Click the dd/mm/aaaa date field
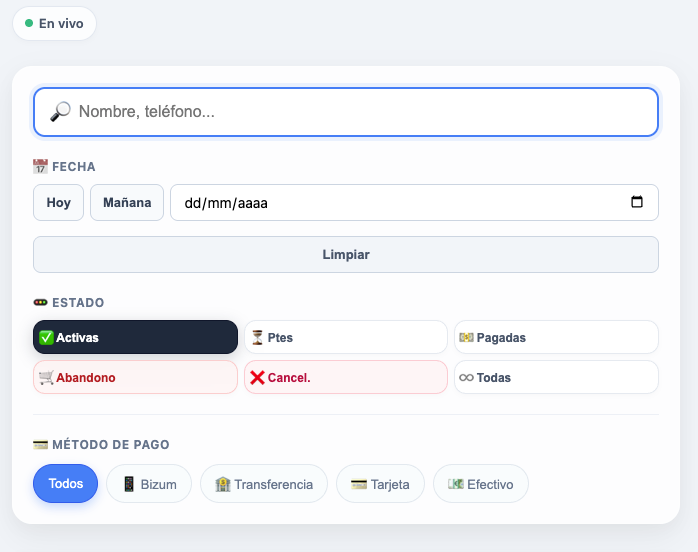This screenshot has width=698, height=552. pyautogui.click(x=414, y=203)
